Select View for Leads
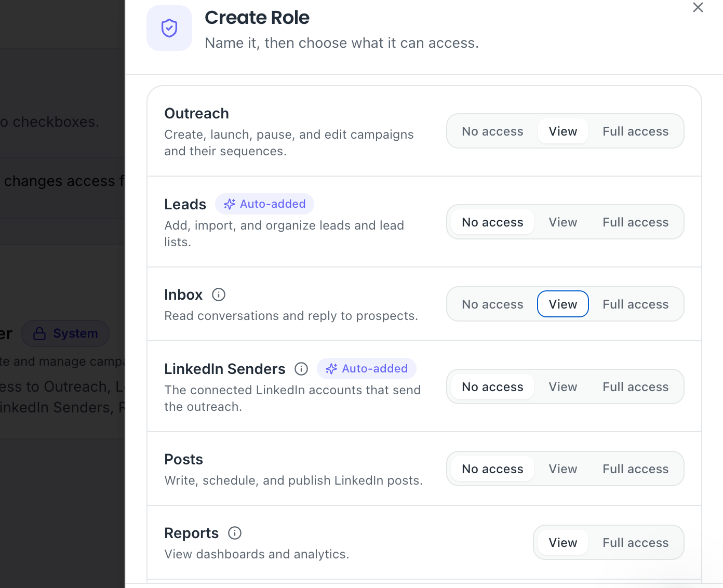The image size is (723, 588). tap(563, 222)
